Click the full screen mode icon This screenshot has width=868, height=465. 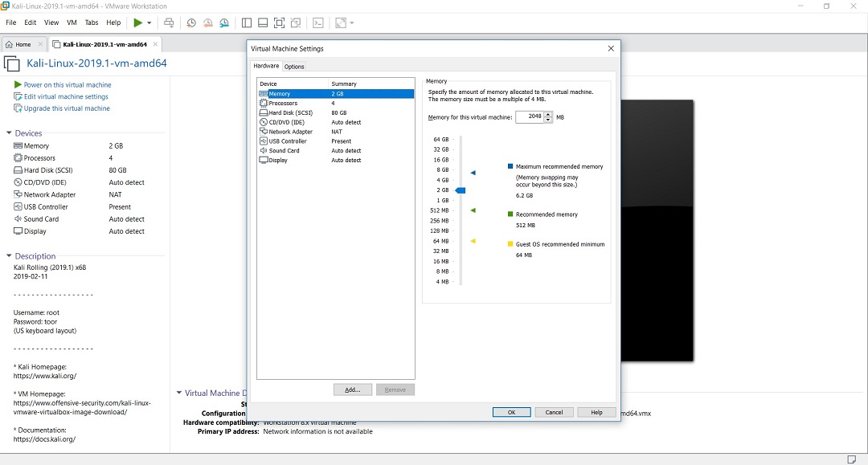tap(280, 22)
